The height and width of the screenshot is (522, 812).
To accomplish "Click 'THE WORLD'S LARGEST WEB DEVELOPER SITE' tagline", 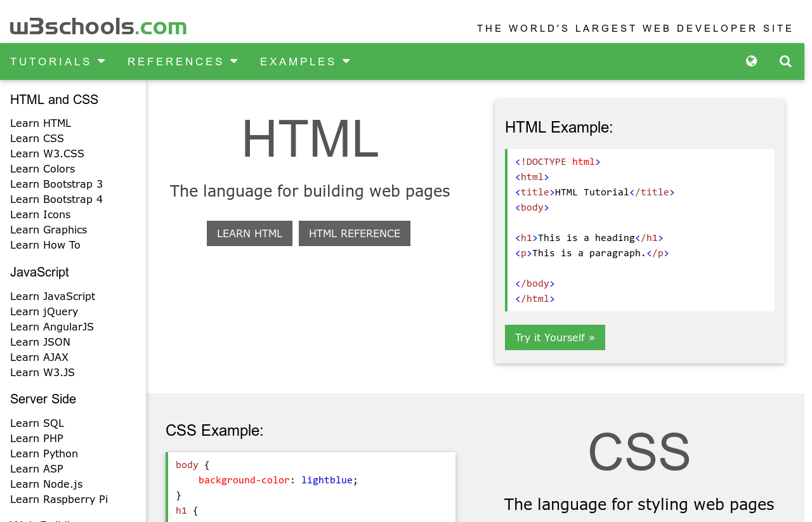I will coord(635,29).
